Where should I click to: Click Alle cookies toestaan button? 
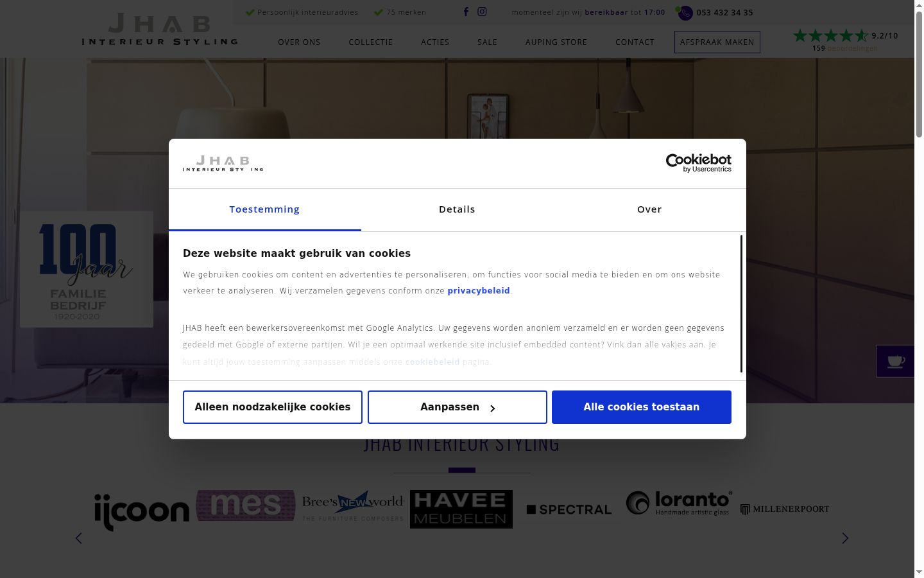[642, 407]
